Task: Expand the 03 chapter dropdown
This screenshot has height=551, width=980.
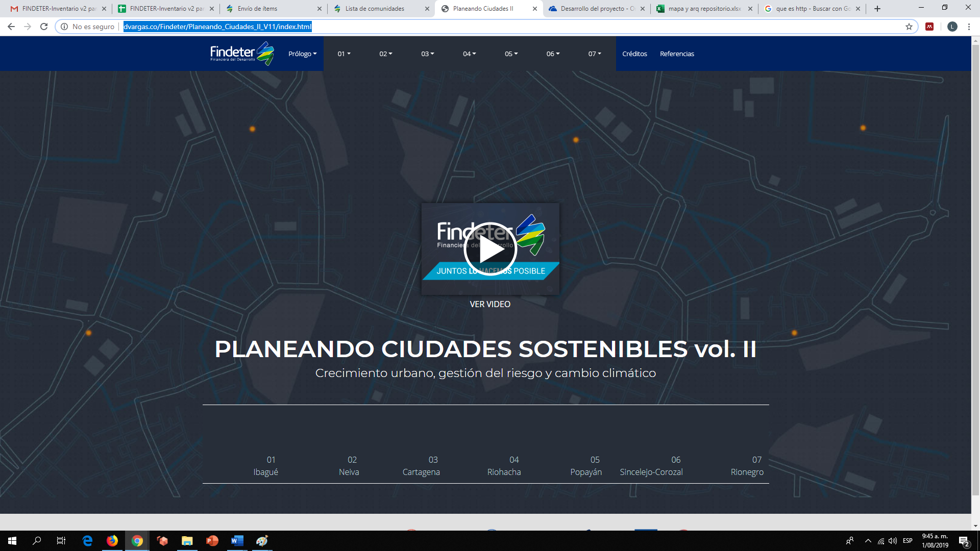Action: coord(427,54)
